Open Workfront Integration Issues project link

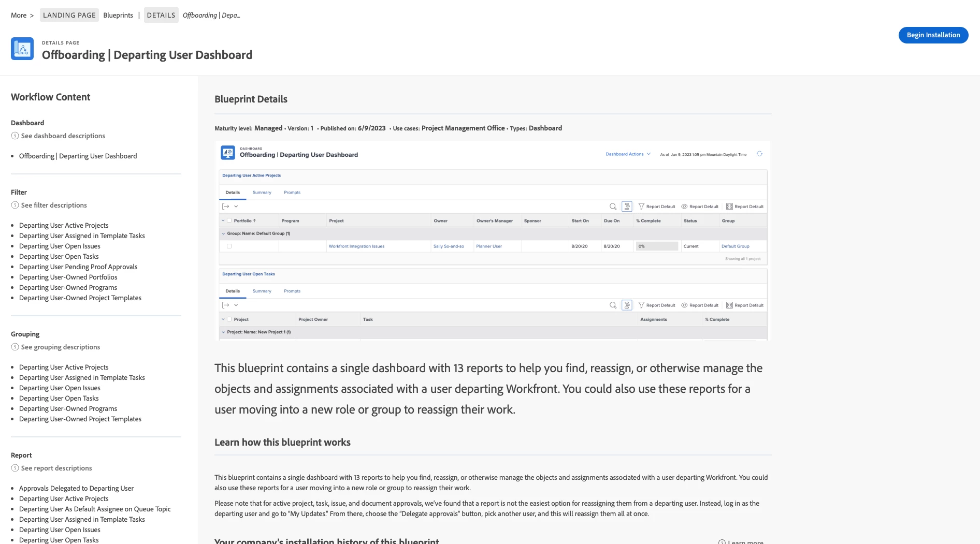tap(357, 246)
